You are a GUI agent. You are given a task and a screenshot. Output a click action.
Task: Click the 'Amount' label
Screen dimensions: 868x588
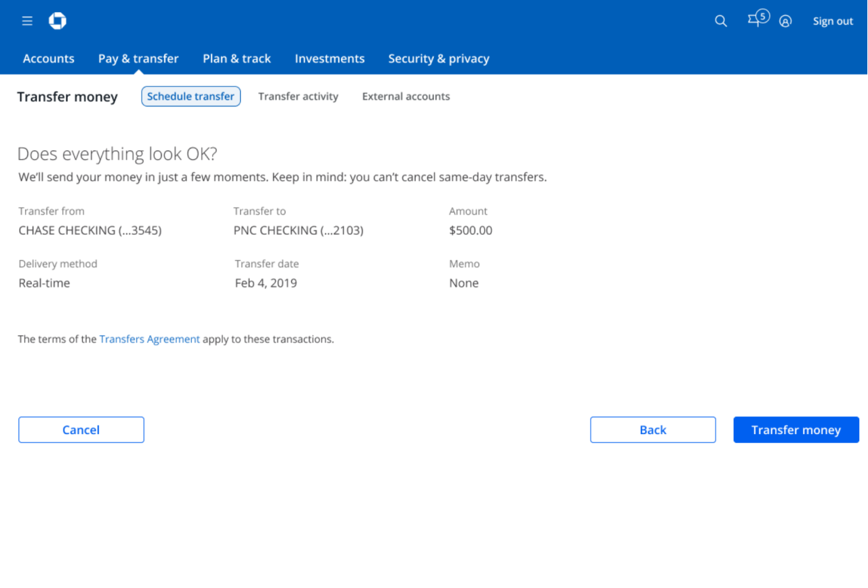(468, 212)
